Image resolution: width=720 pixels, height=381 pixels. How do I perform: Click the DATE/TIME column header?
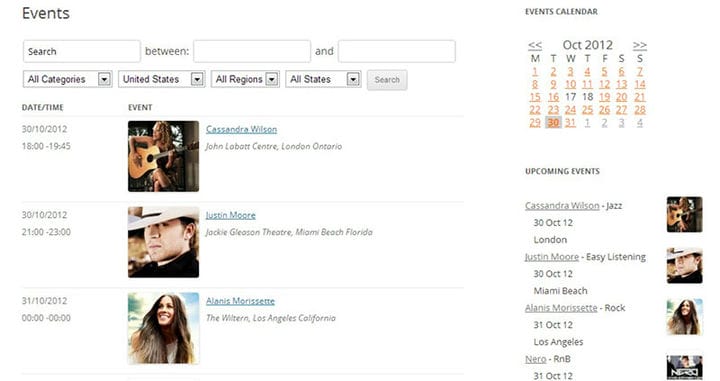click(x=43, y=107)
